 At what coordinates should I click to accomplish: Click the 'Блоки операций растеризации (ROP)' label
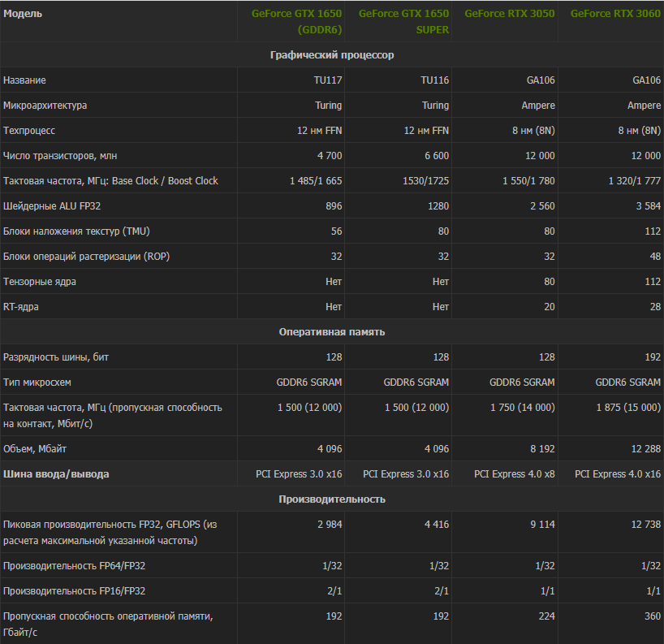click(86, 257)
